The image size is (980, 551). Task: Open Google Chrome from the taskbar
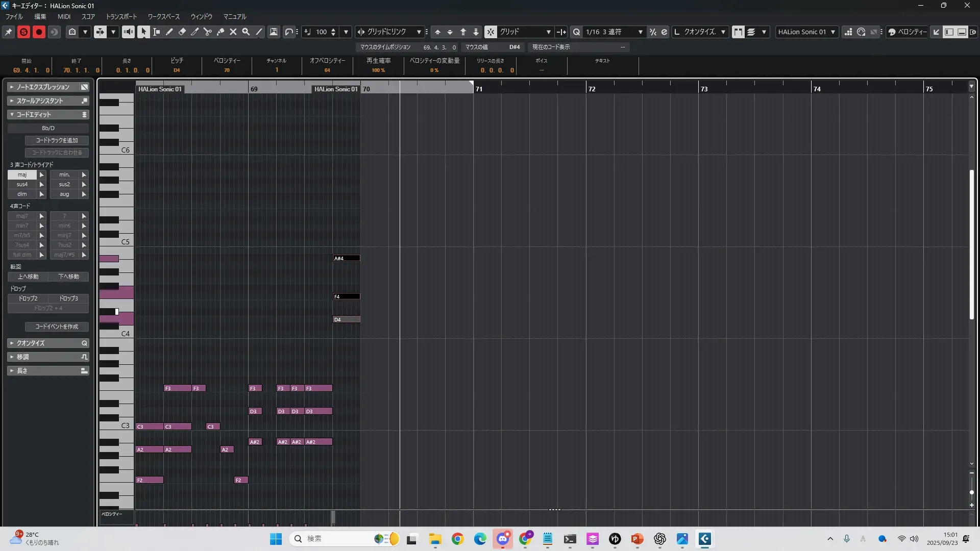click(x=457, y=539)
